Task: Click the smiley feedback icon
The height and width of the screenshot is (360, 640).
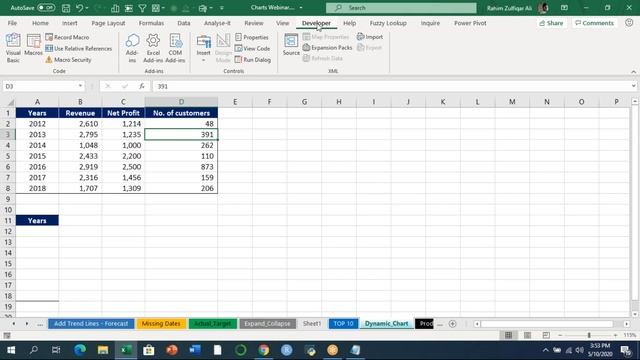Action: [x=629, y=23]
